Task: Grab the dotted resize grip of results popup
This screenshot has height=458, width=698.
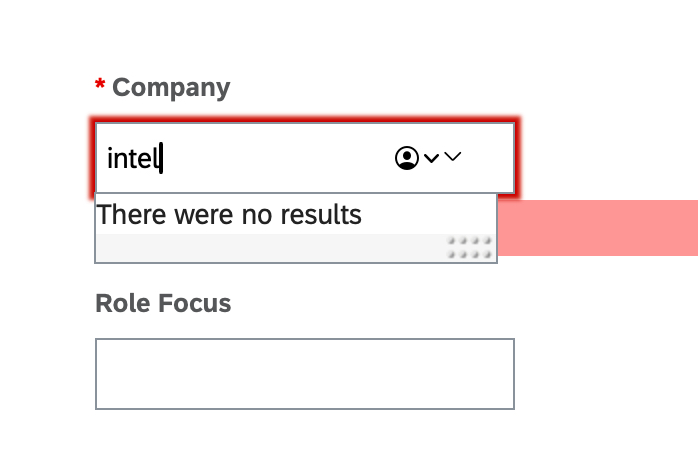Action: coord(470,248)
